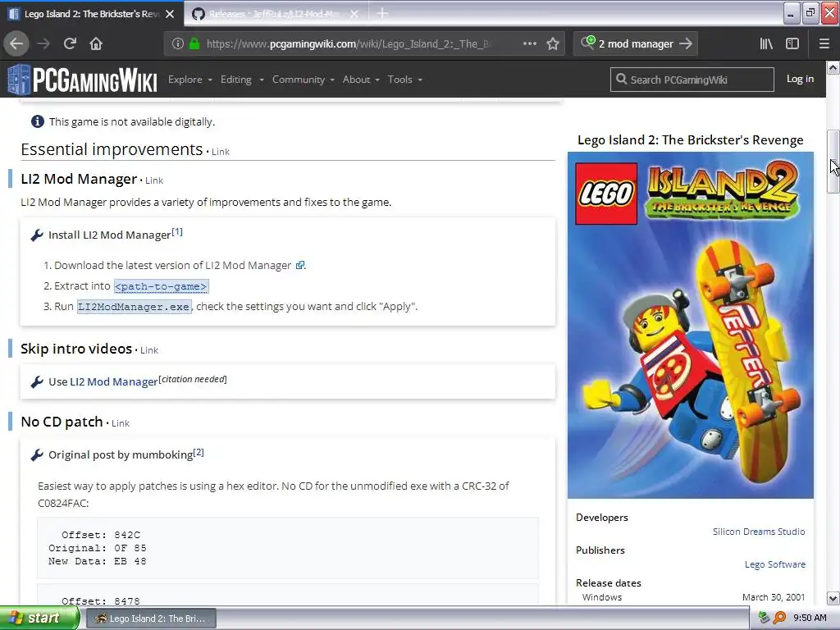Open Silicon Dreams Studio developer link
The image size is (840, 630).
[x=759, y=532]
